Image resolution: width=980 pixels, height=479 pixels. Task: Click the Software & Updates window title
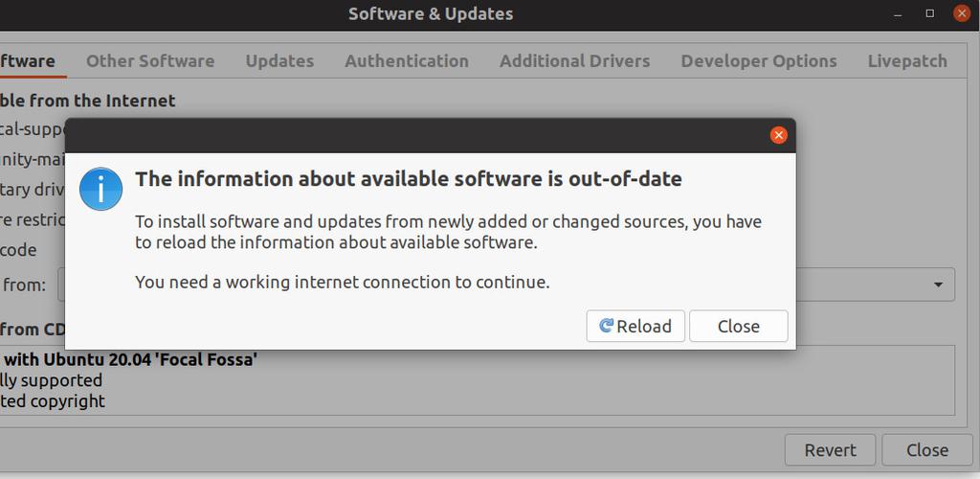point(431,13)
